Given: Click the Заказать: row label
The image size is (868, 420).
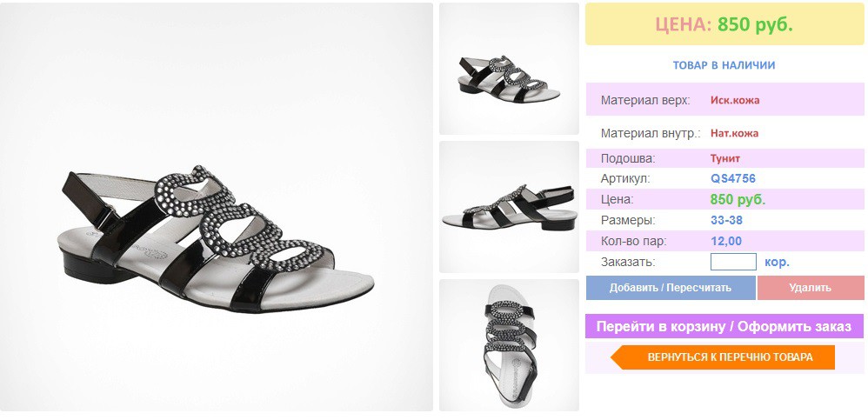Looking at the screenshot, I should (628, 263).
